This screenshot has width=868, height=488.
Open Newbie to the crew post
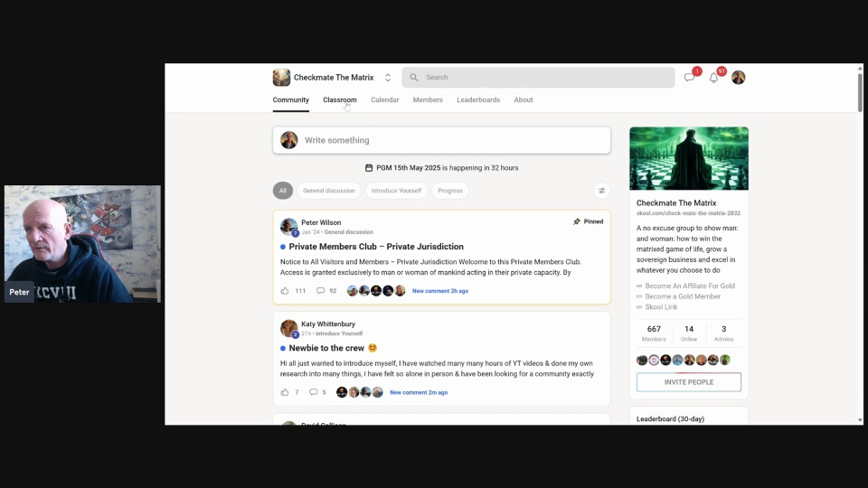click(326, 348)
